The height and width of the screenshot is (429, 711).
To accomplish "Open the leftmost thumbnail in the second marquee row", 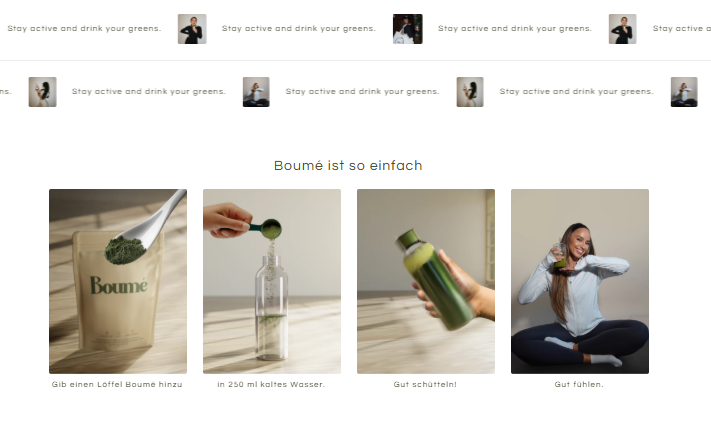I will pos(43,92).
